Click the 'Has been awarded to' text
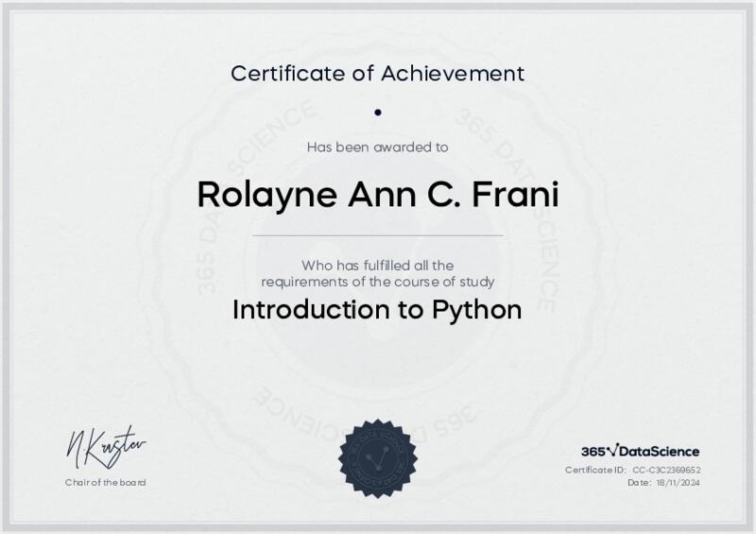The image size is (756, 534). coord(377,146)
